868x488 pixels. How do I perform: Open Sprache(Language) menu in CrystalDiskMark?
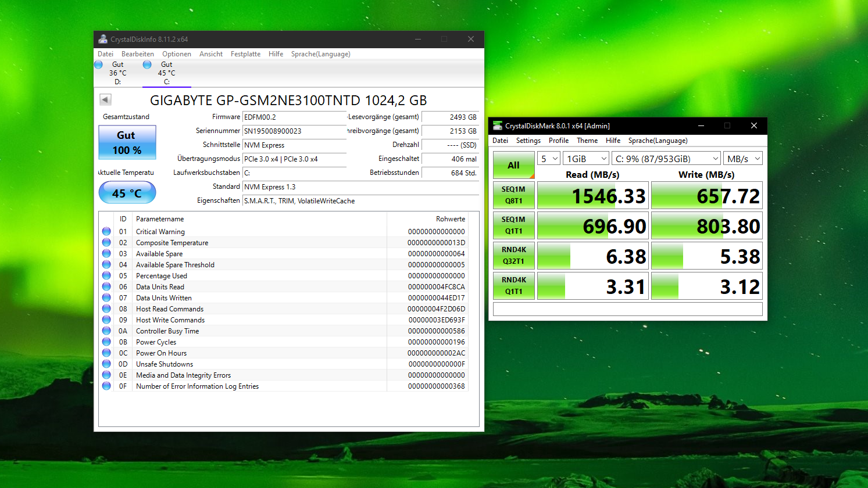pos(658,141)
